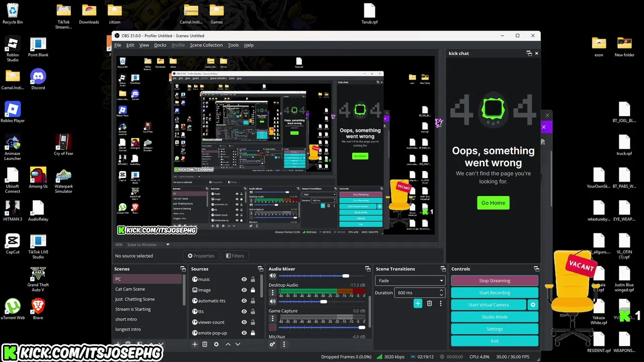Pop out the Scenes dock

pyautogui.click(x=183, y=269)
